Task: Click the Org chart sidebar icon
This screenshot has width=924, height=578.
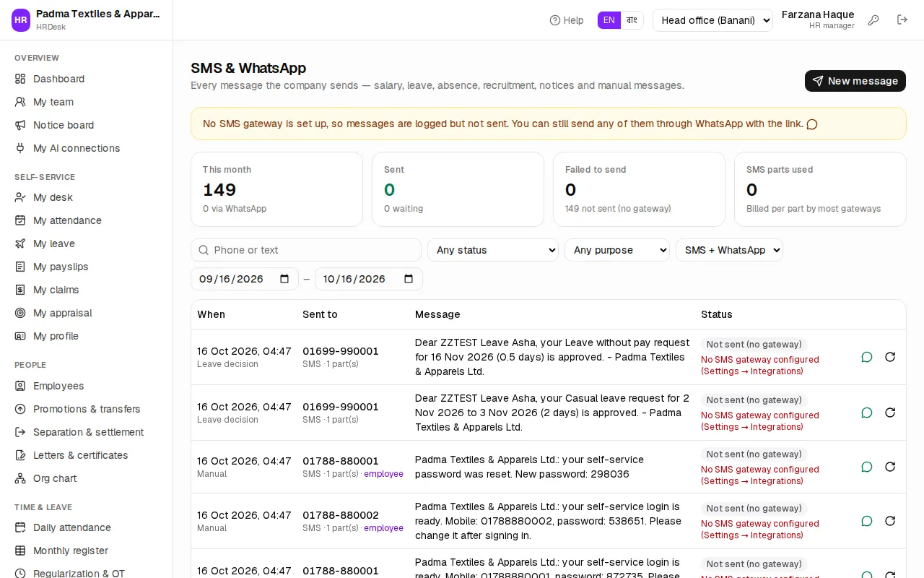Action: click(20, 478)
